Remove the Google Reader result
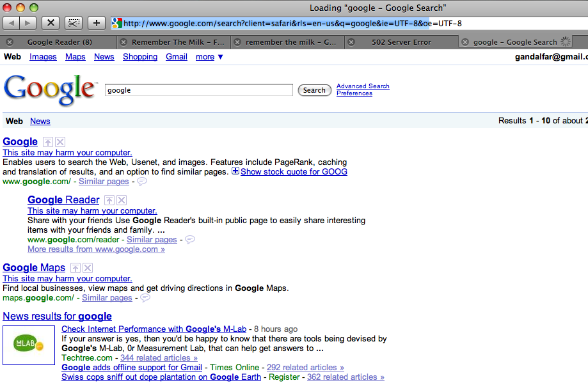The image size is (588, 383). click(122, 200)
